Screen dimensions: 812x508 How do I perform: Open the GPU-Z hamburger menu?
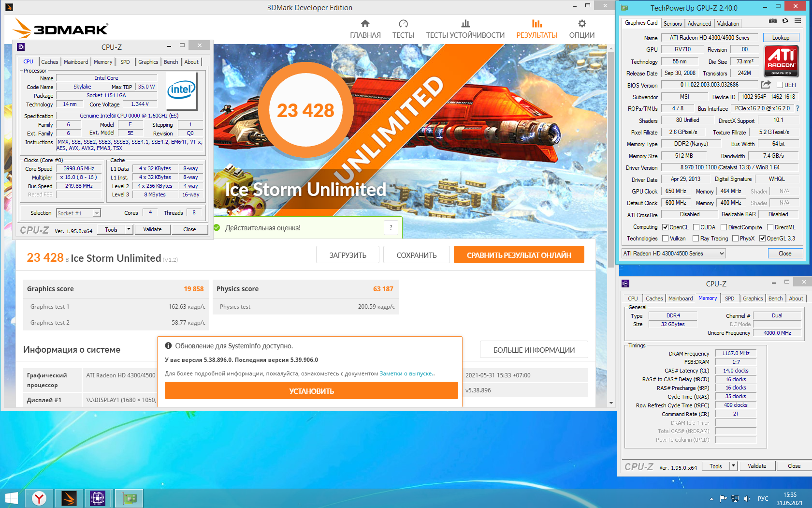pos(797,21)
